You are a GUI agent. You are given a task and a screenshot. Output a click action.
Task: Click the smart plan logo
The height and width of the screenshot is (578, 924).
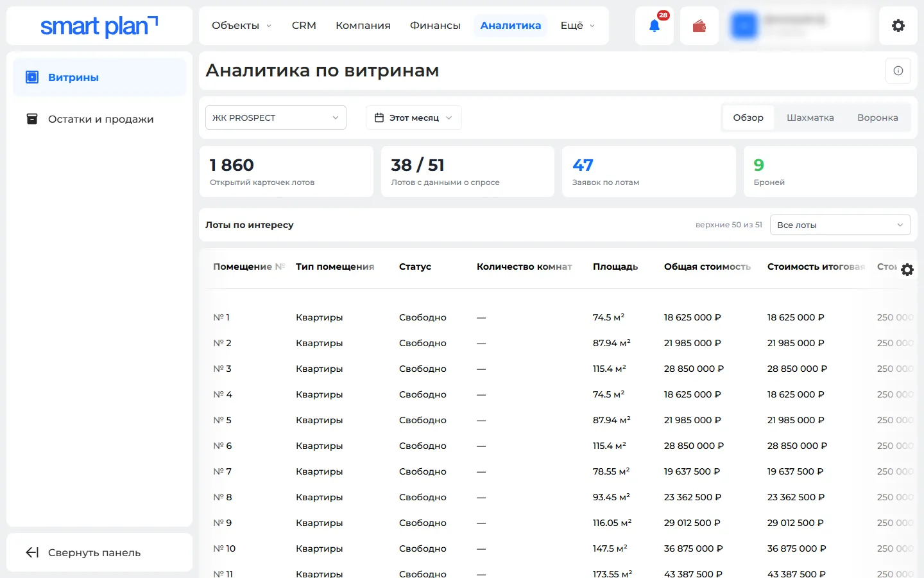(99, 26)
